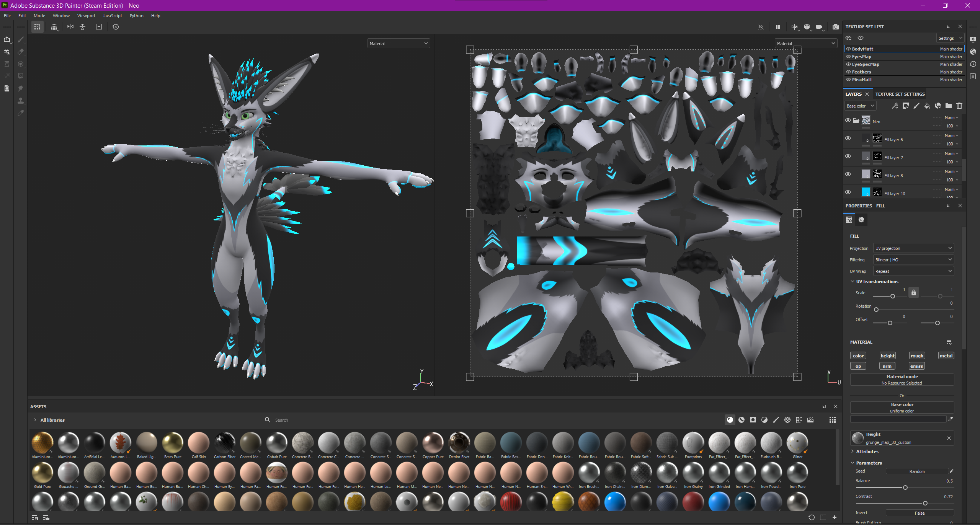Toggle visibility of Feathers texture set

pos(848,72)
